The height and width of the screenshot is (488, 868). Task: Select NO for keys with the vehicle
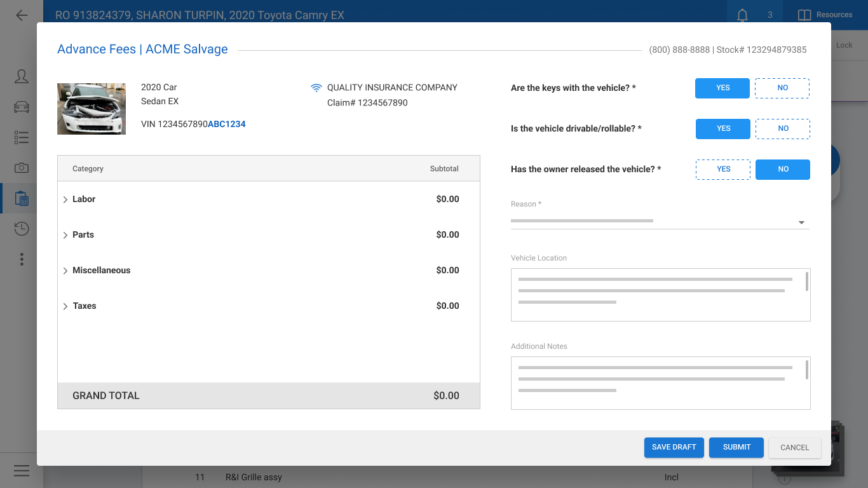pyautogui.click(x=782, y=88)
